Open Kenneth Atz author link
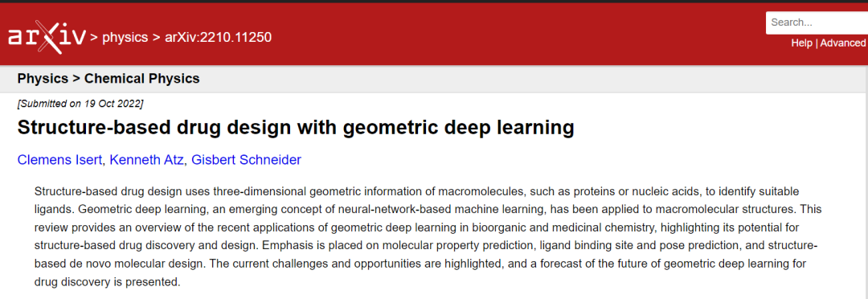This screenshot has width=868, height=299. click(147, 160)
